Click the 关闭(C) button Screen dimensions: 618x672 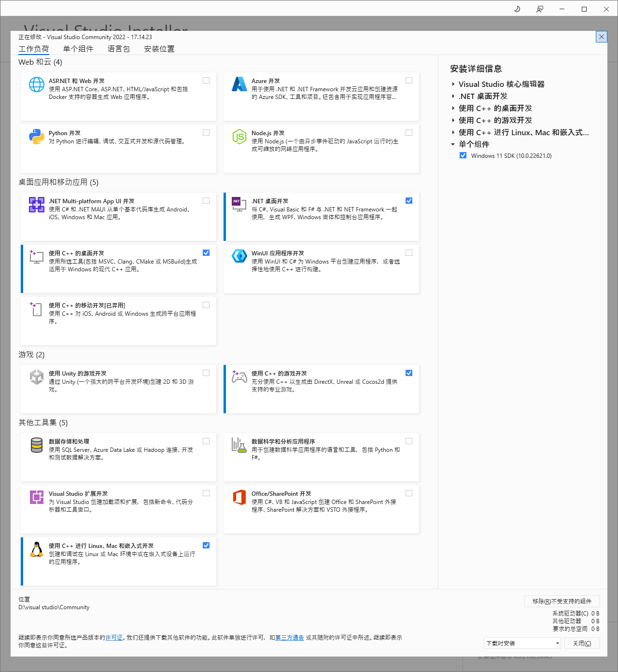582,643
